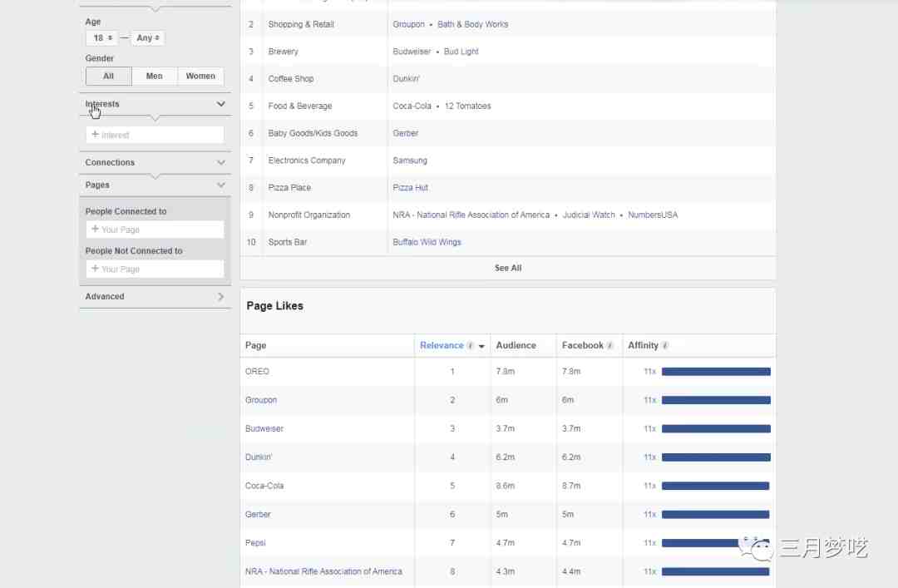
Task: Open the Pizza Hut link
Action: [x=411, y=187]
